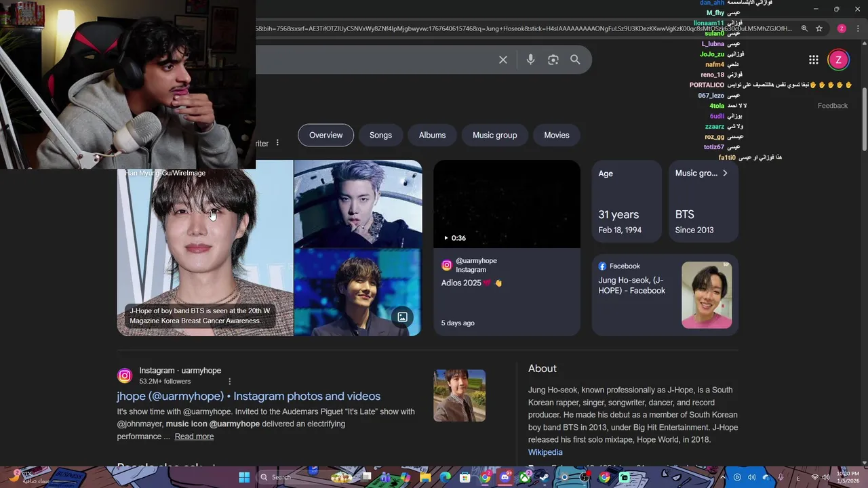Click the browser address bar URL
868x488 pixels.
click(522, 28)
